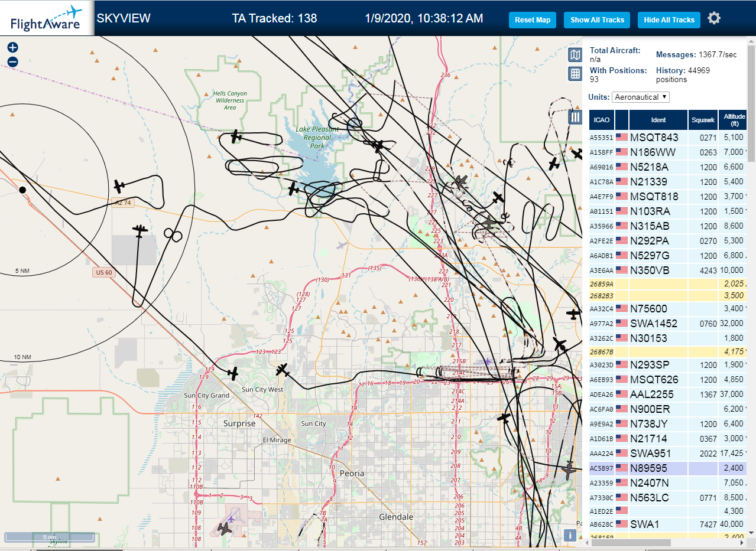756x551 pixels.
Task: Select the N5297G row
Action: coord(668,255)
